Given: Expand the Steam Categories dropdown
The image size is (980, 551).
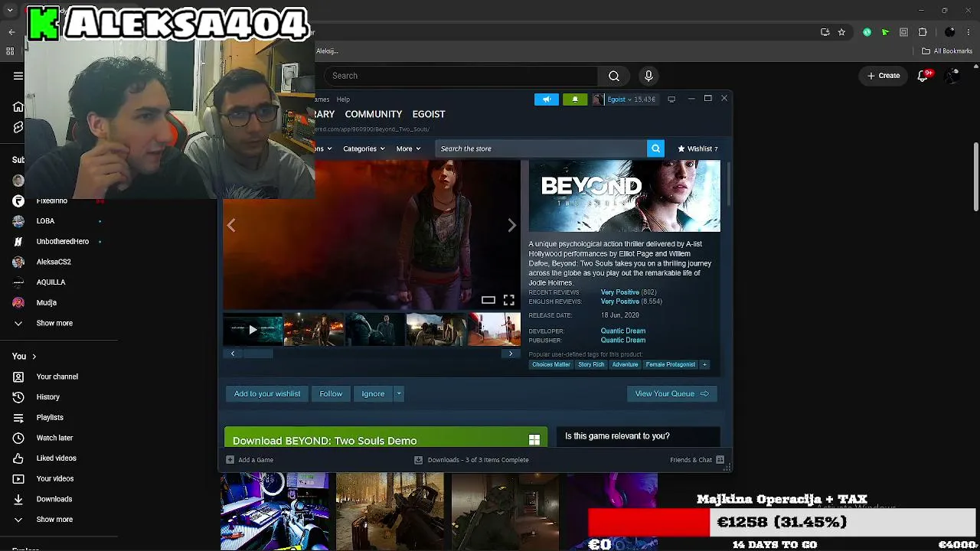Looking at the screenshot, I should coord(364,148).
